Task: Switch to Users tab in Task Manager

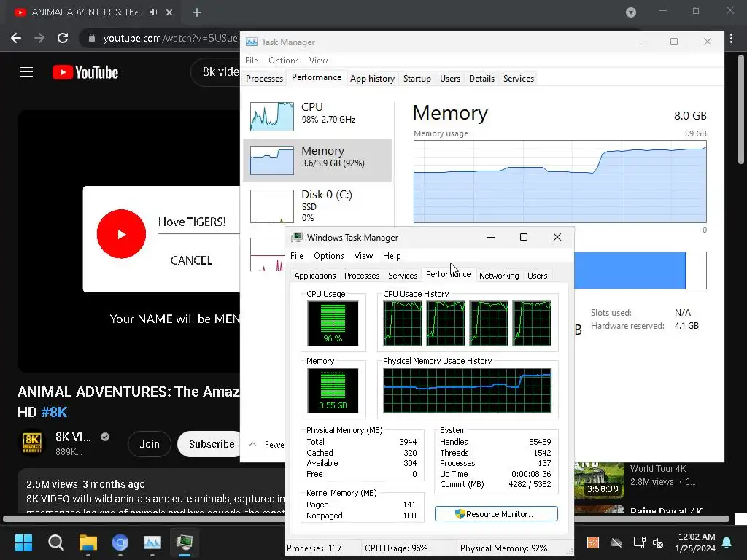Action: click(449, 79)
